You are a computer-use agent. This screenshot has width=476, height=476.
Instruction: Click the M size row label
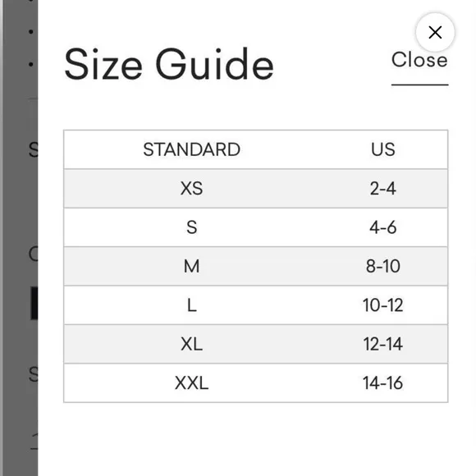click(x=191, y=266)
